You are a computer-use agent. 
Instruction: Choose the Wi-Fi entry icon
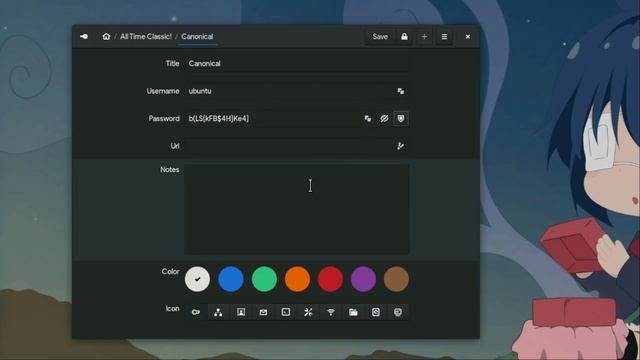[331, 312]
